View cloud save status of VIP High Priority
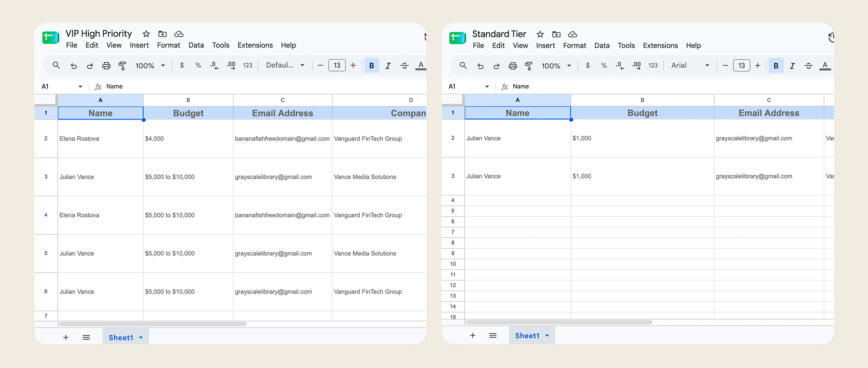Screen dimensions: 868x368 coord(179,34)
